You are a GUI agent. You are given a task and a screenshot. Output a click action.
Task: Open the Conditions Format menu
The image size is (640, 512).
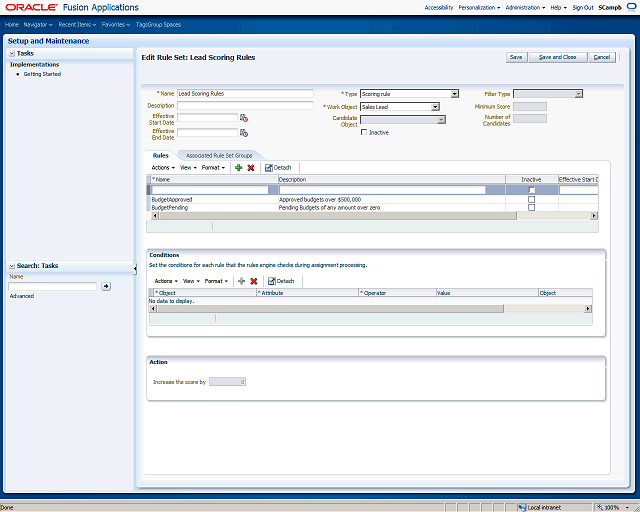[x=216, y=281]
